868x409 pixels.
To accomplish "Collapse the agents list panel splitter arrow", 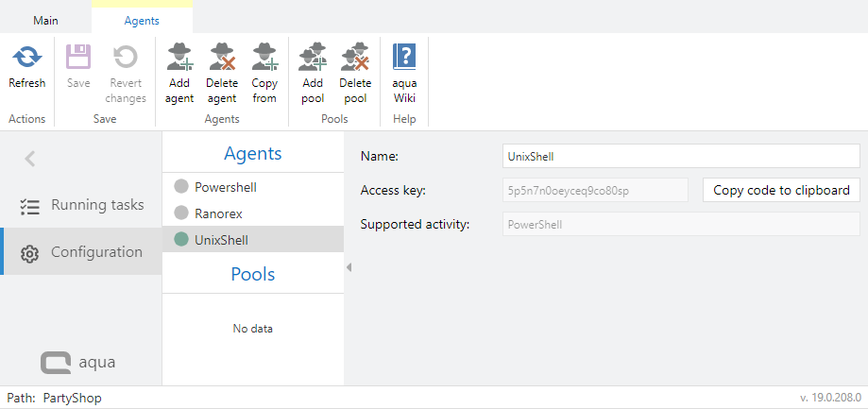I will coord(348,267).
